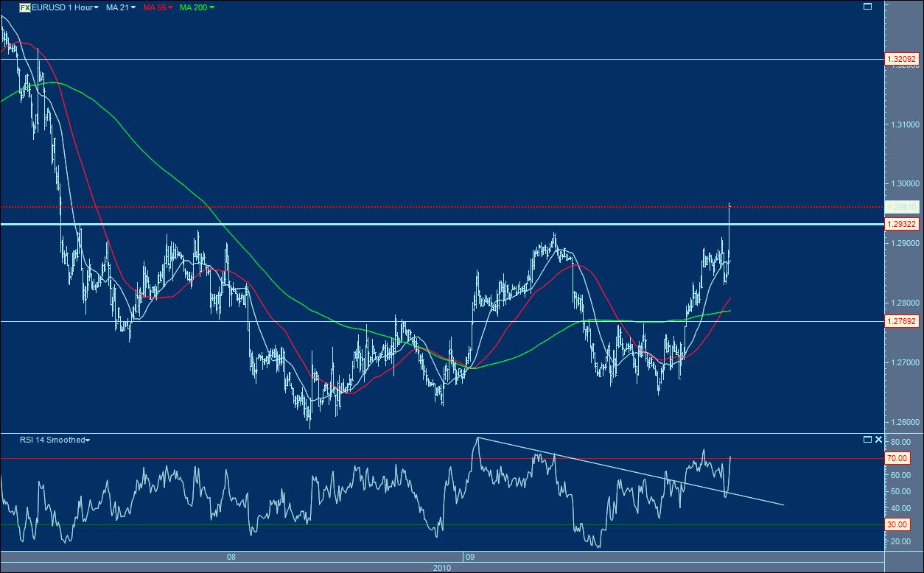Click the small arrow icon beside RSI 14 Smoothed
Image resolution: width=924 pixels, height=573 pixels.
tap(88, 440)
